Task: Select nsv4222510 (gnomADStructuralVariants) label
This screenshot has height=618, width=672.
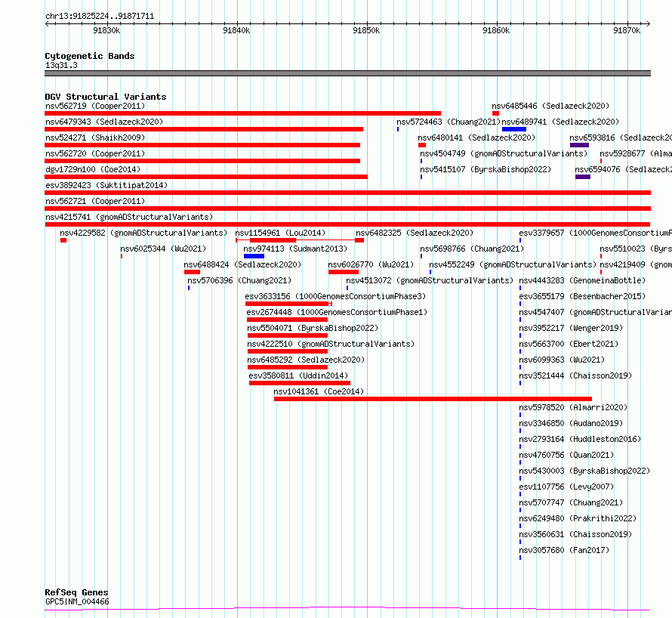Action: click(331, 344)
